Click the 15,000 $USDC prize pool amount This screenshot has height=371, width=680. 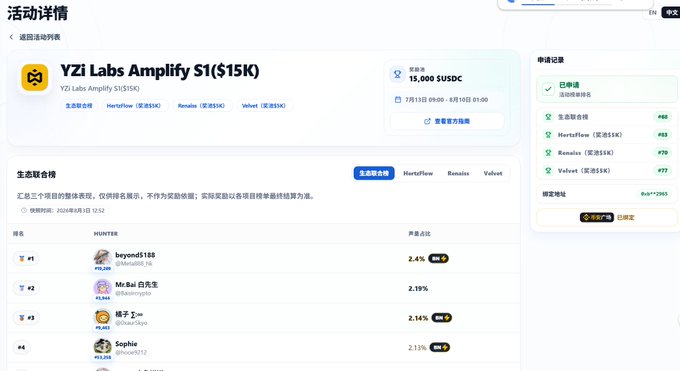[x=435, y=79]
